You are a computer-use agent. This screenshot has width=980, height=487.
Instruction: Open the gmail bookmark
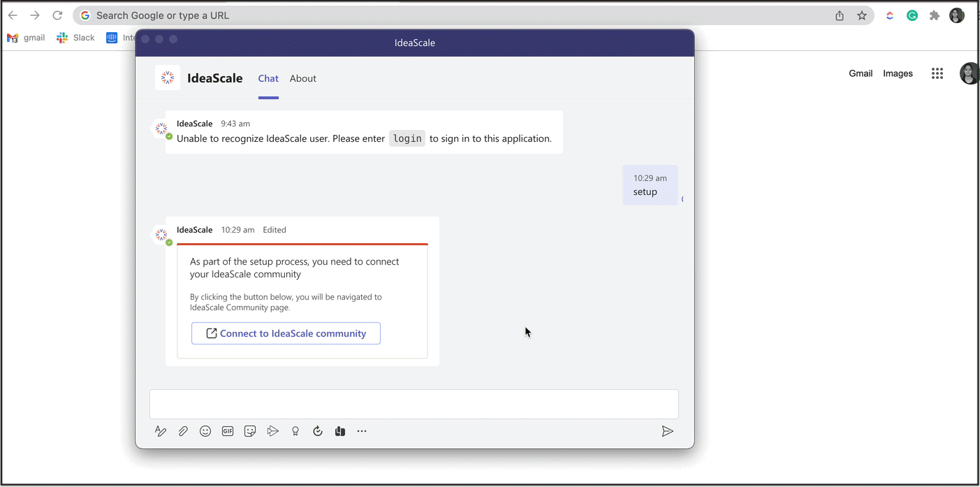26,38
